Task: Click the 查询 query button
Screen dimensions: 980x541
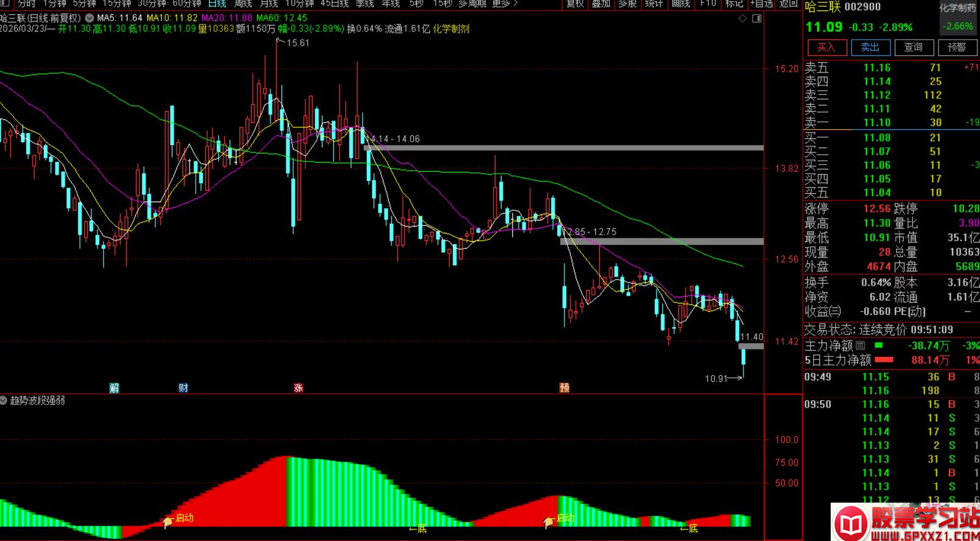Action: (x=913, y=48)
